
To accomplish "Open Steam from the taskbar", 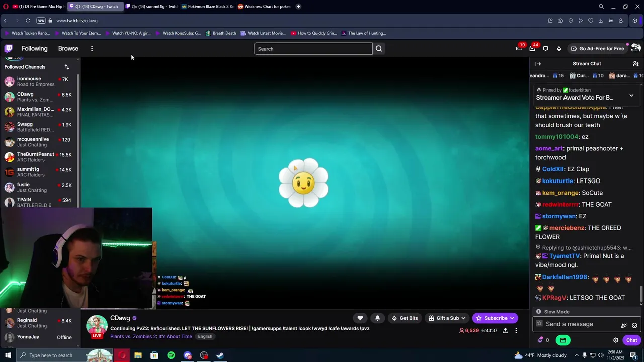I will (x=220, y=355).
